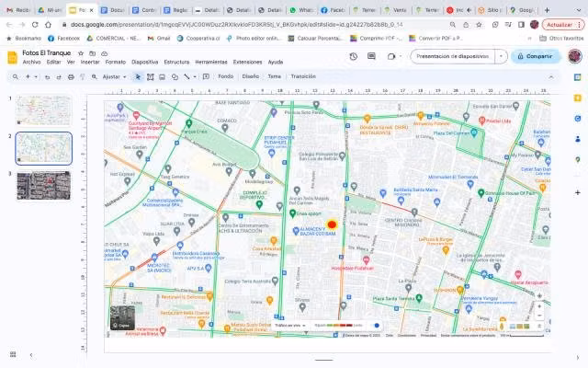This screenshot has height=368, width=588.
Task: Open the Herramientas menu
Action: coord(211,62)
